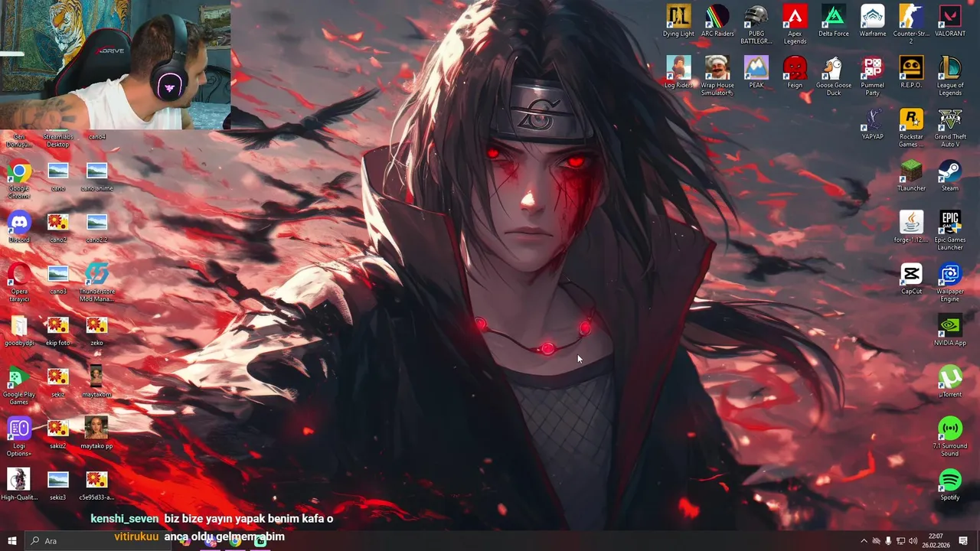Select the c5e95d33-a... image file

(96, 484)
